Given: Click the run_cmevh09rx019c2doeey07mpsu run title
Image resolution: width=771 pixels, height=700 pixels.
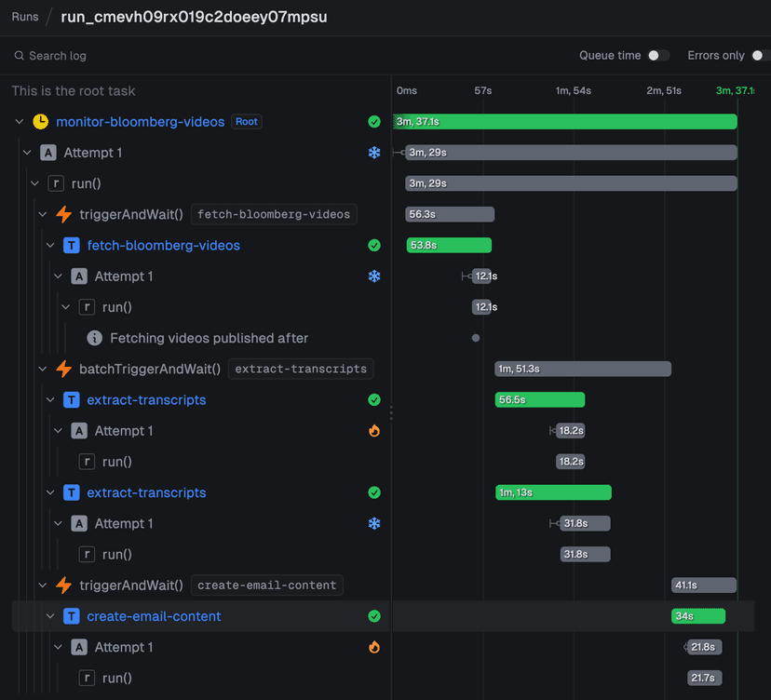Looking at the screenshot, I should (x=194, y=17).
